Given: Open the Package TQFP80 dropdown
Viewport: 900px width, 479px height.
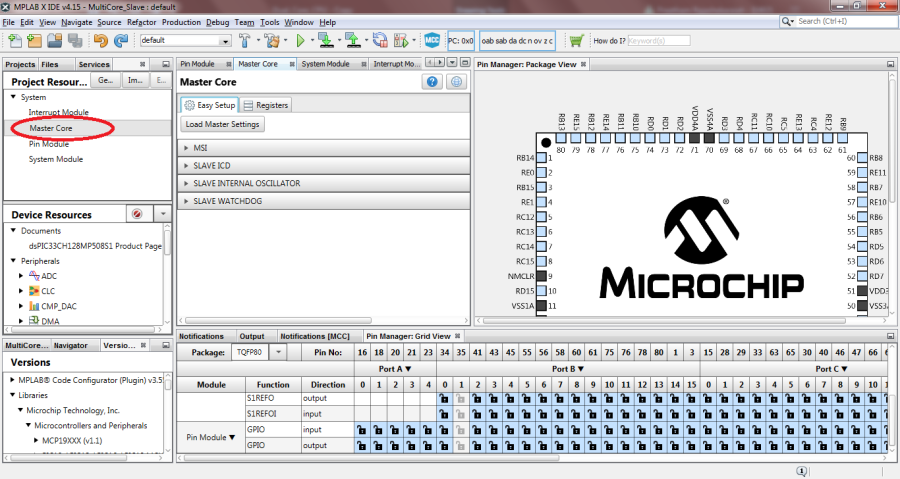Looking at the screenshot, I should pyautogui.click(x=278, y=352).
